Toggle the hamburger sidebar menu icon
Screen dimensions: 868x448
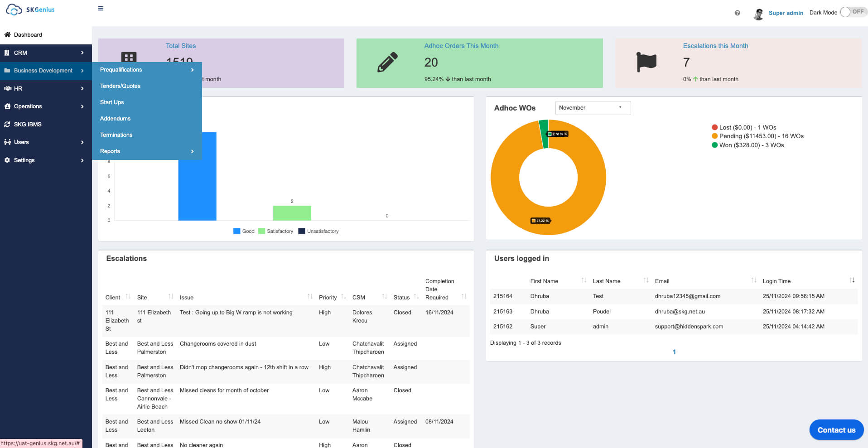[x=101, y=8]
